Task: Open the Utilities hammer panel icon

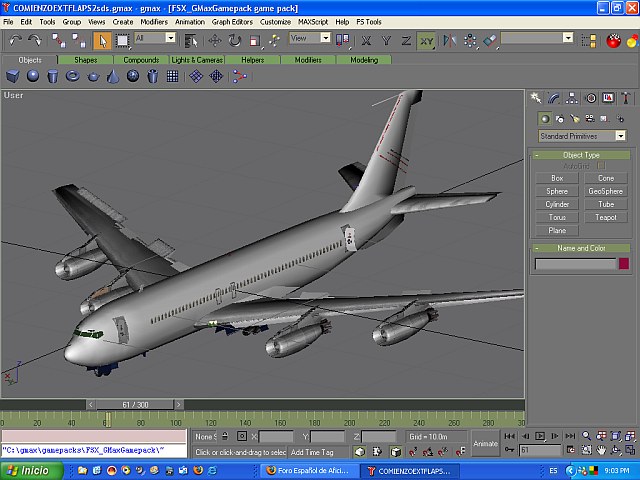Action: click(626, 98)
